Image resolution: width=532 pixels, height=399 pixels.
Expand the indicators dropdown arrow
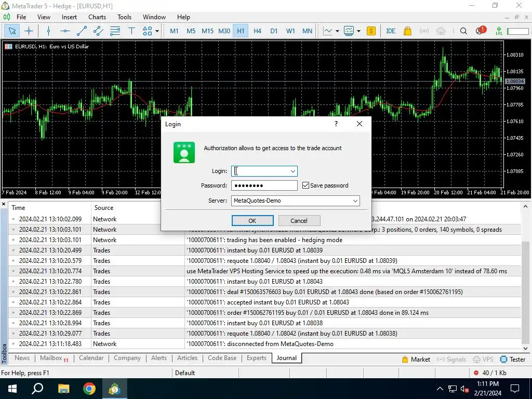(358, 31)
